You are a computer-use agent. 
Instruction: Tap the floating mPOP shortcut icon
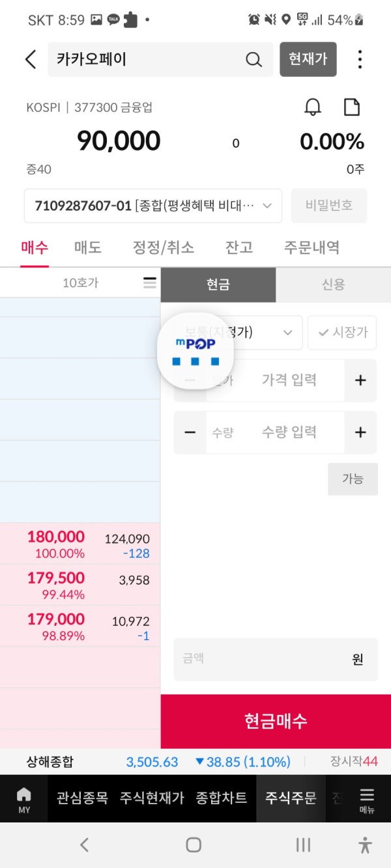point(195,350)
